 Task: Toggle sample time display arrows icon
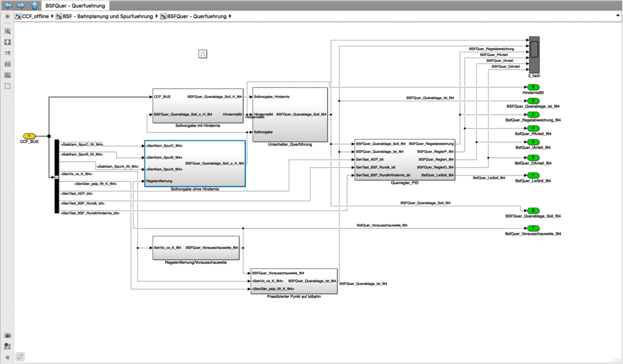click(x=7, y=53)
